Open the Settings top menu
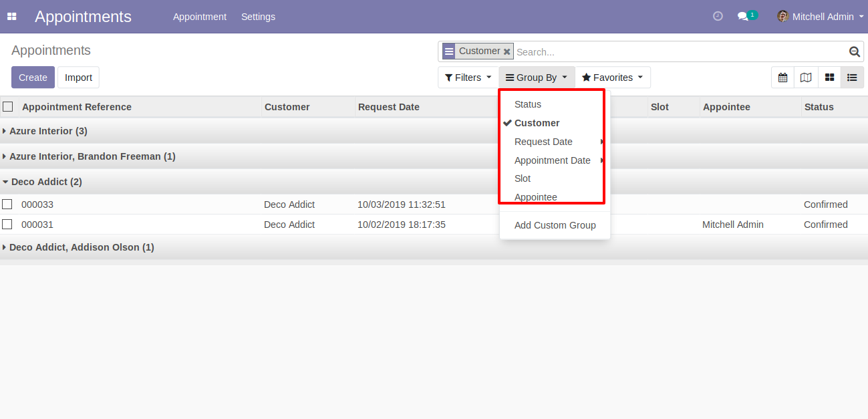Viewport: 868px width, 419px height. [x=258, y=17]
